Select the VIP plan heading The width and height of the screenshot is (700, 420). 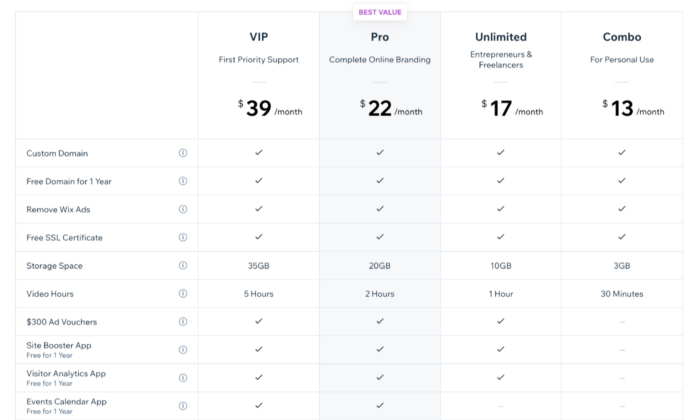point(259,37)
